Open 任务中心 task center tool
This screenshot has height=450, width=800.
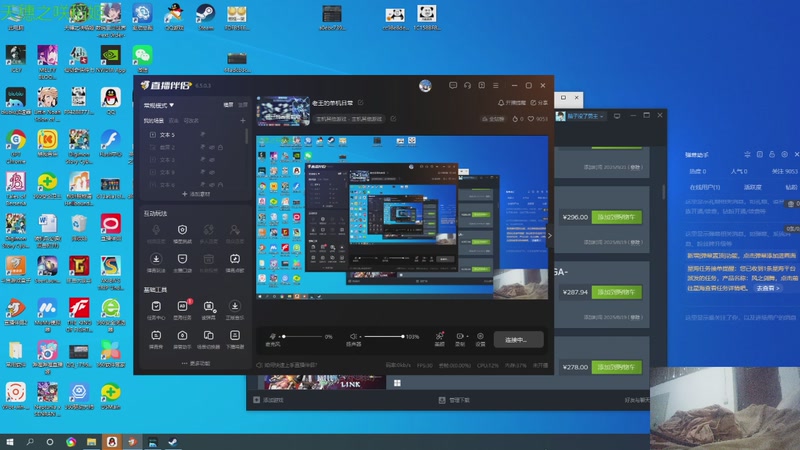pyautogui.click(x=156, y=309)
